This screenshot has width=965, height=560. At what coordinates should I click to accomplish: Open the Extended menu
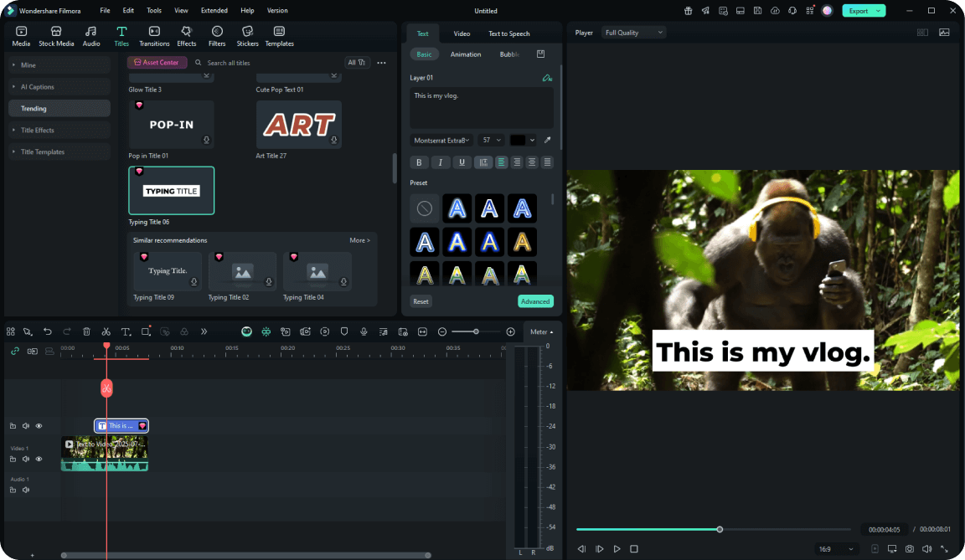pos(214,10)
